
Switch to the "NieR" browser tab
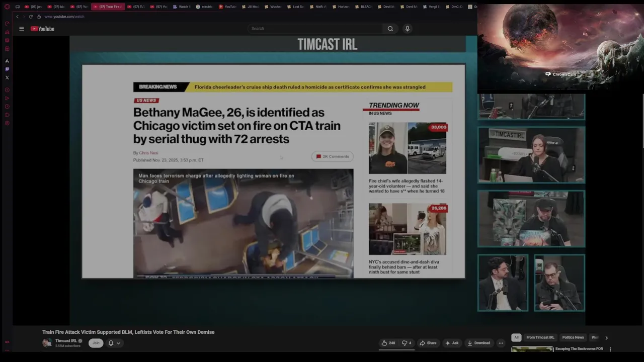tap(318, 7)
